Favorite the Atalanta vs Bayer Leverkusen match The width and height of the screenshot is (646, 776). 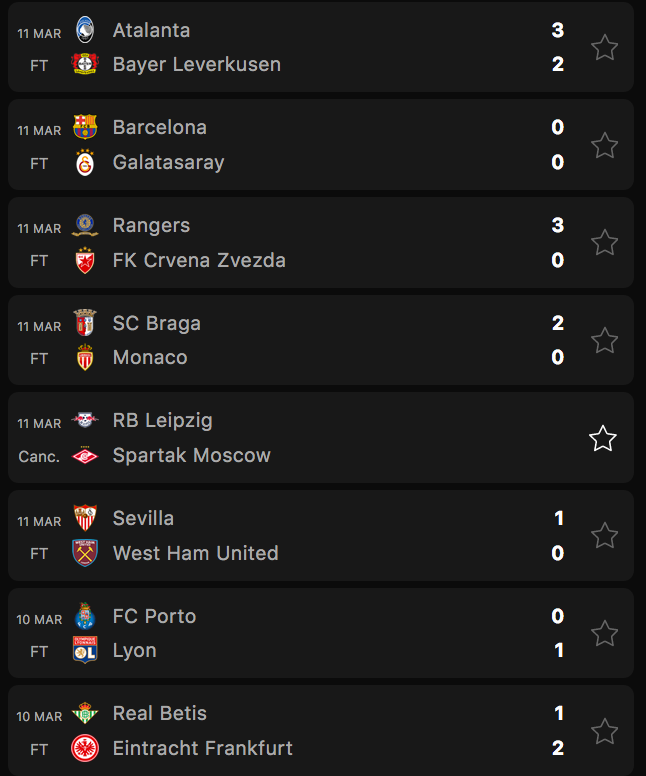click(x=604, y=48)
